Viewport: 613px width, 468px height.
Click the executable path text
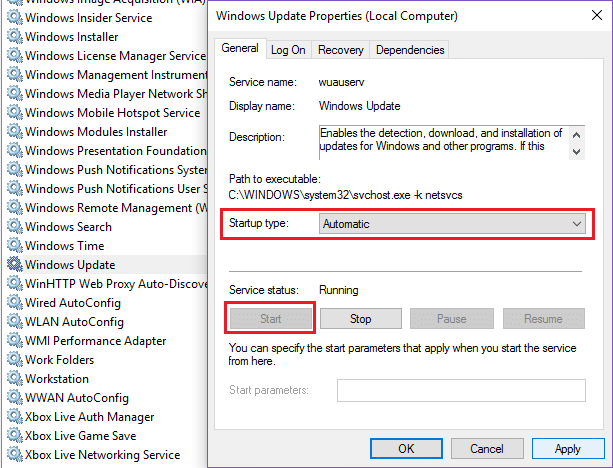pyautogui.click(x=346, y=195)
